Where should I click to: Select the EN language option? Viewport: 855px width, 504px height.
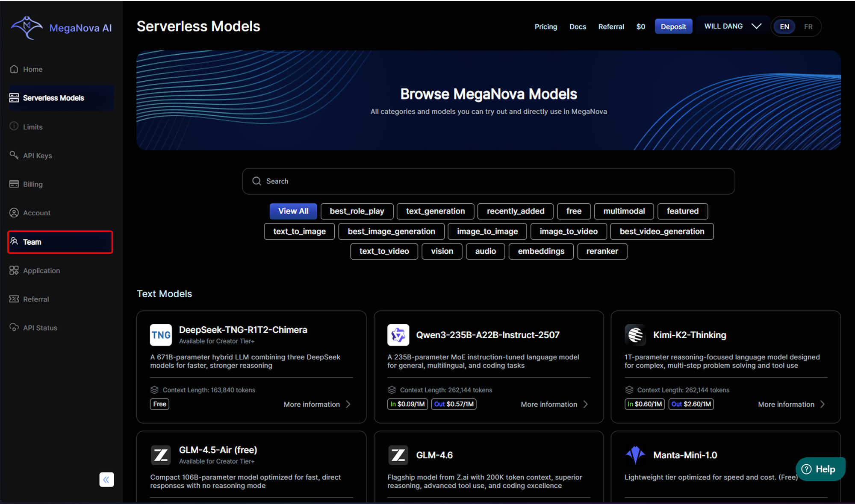[x=784, y=26]
